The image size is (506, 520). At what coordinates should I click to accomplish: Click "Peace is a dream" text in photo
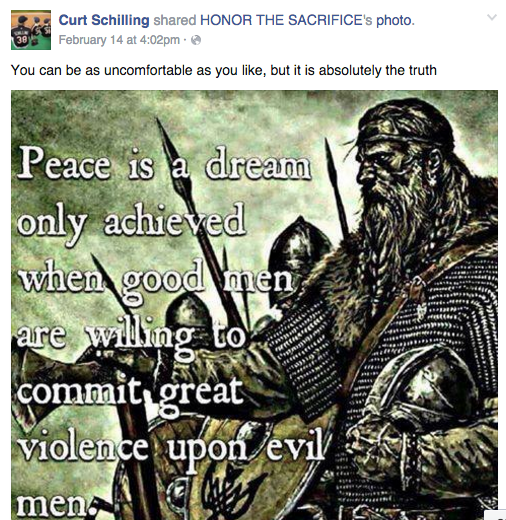164,165
